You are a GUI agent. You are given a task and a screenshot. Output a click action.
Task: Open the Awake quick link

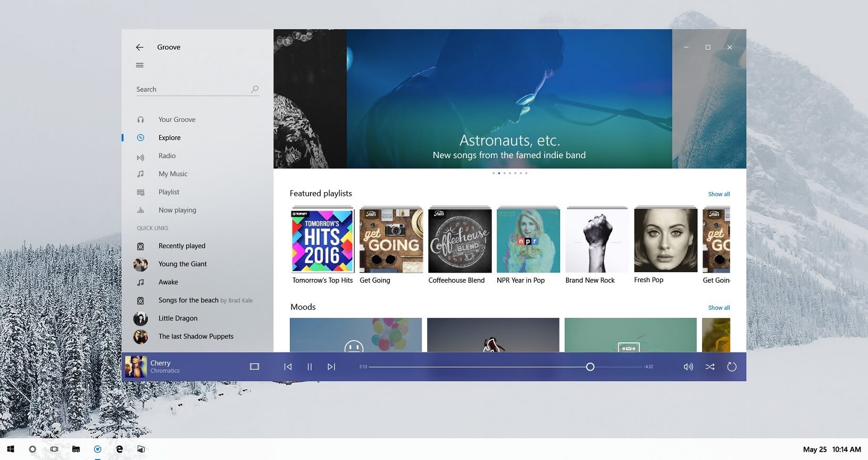168,282
